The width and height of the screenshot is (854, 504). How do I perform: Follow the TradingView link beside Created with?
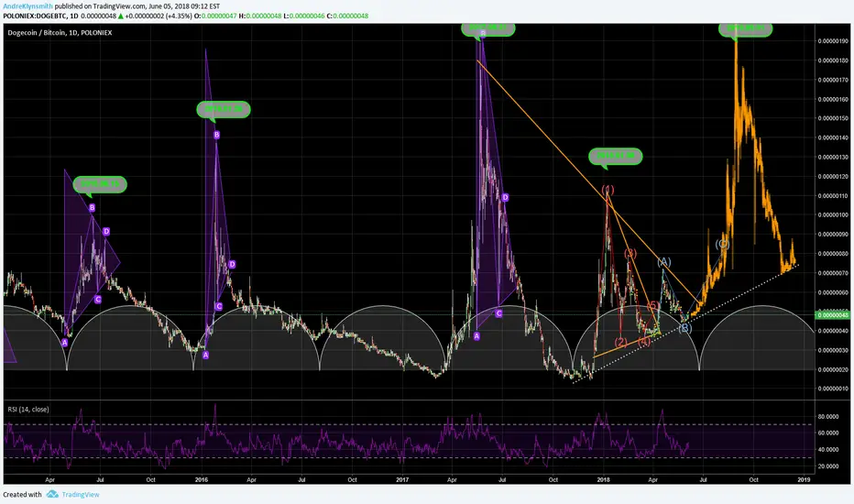pos(81,495)
